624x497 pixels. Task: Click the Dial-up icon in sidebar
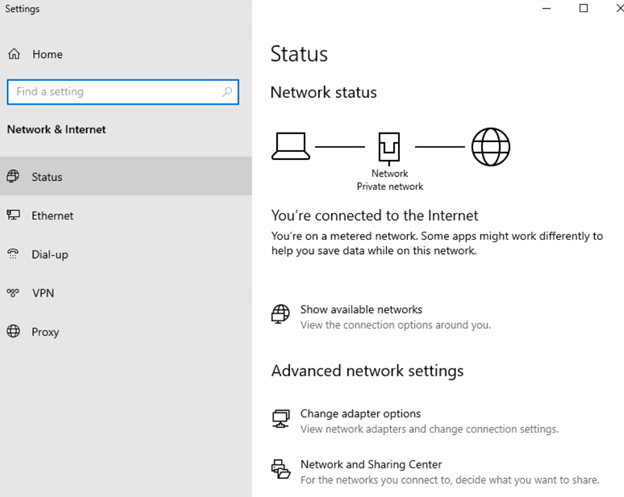point(13,254)
